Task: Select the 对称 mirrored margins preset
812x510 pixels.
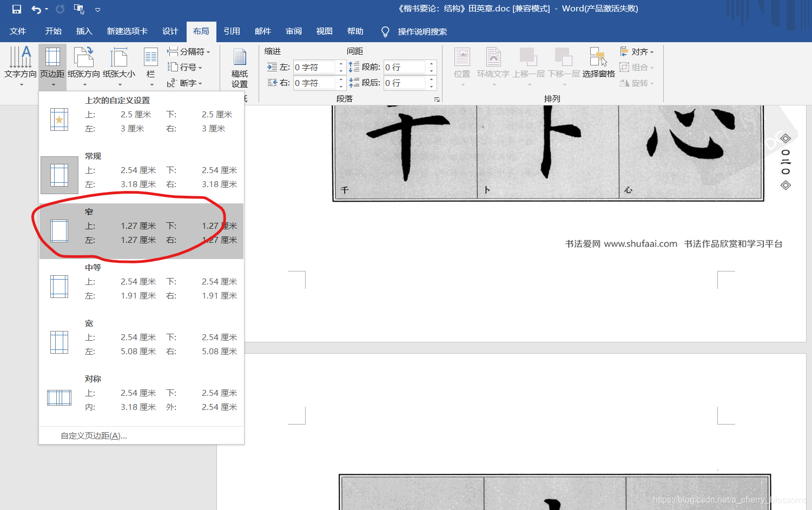Action: click(x=141, y=399)
